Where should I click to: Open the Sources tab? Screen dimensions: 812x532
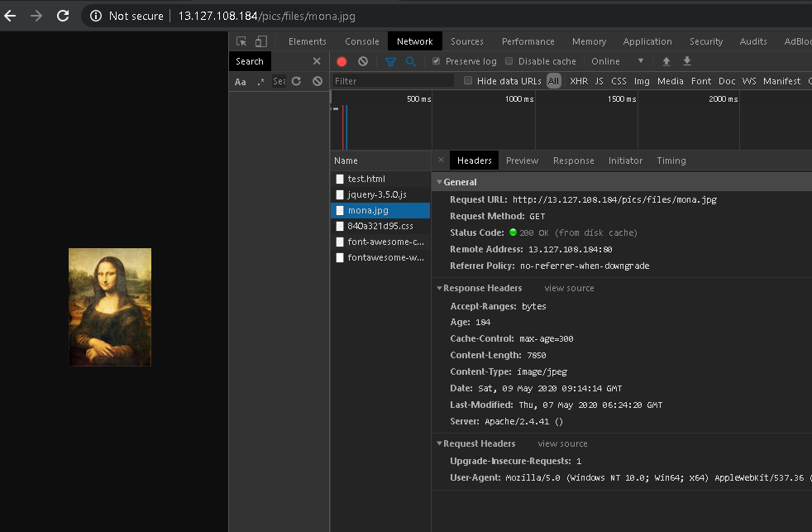point(466,41)
